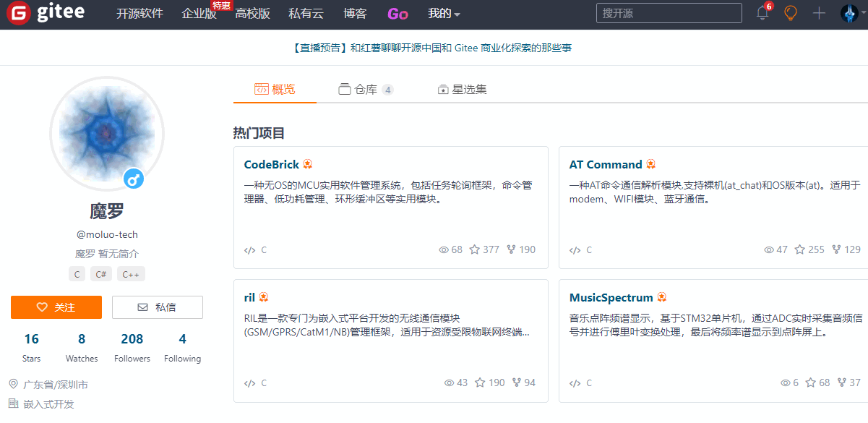Focus the 搜开源 search field
868x423 pixels.
669,13
